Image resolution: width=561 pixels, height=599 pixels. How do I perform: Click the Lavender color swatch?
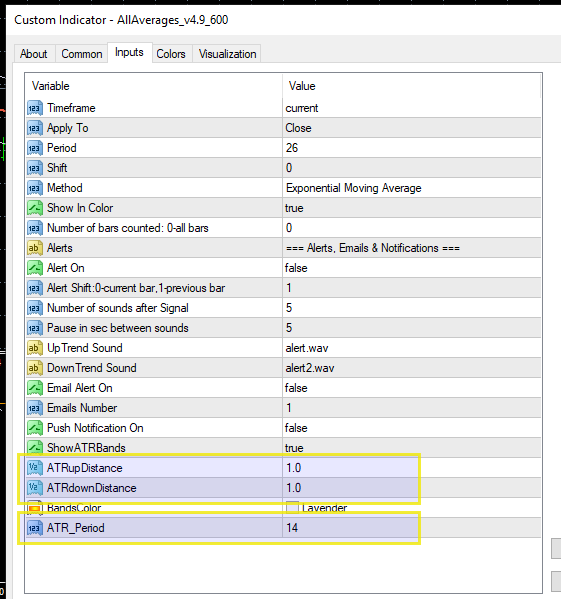point(293,507)
